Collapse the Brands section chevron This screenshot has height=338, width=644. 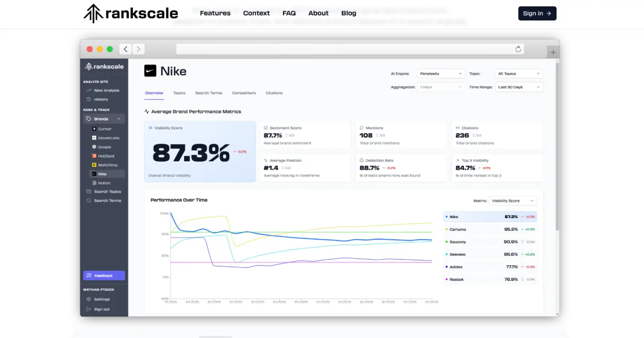pyautogui.click(x=119, y=119)
